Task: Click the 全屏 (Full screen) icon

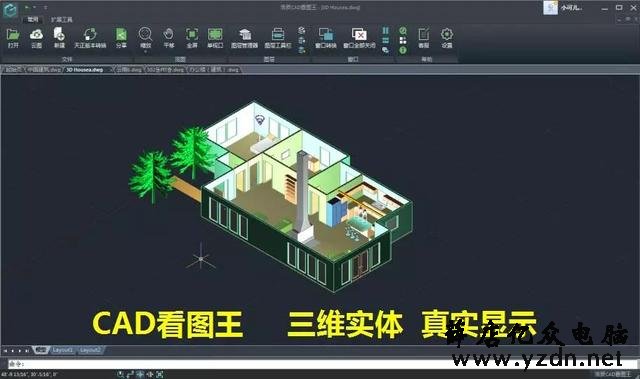Action: coord(192,34)
